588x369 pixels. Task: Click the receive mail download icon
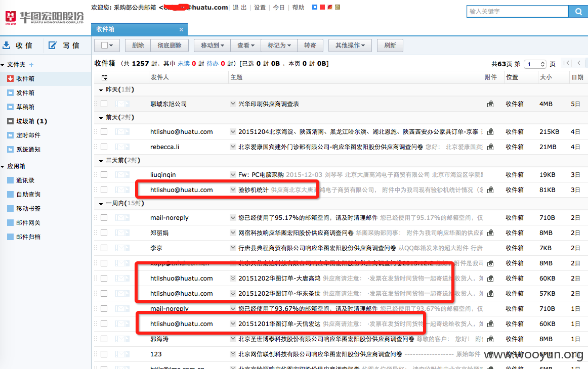(7, 45)
